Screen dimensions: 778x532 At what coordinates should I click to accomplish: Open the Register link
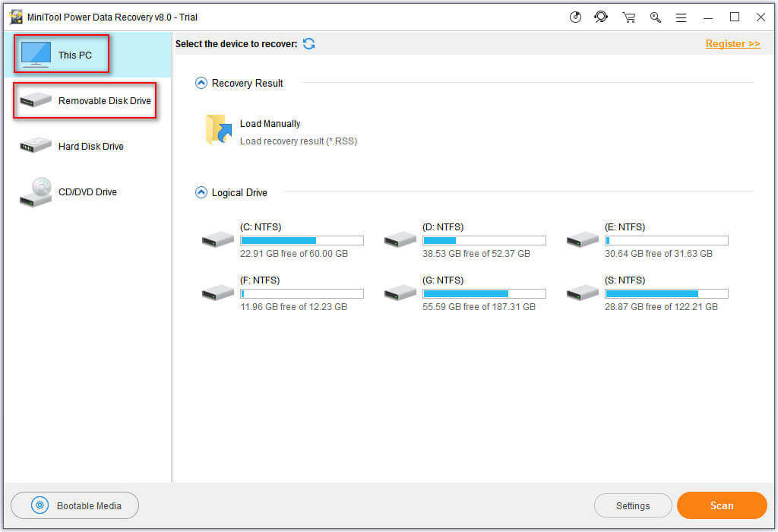(x=732, y=43)
